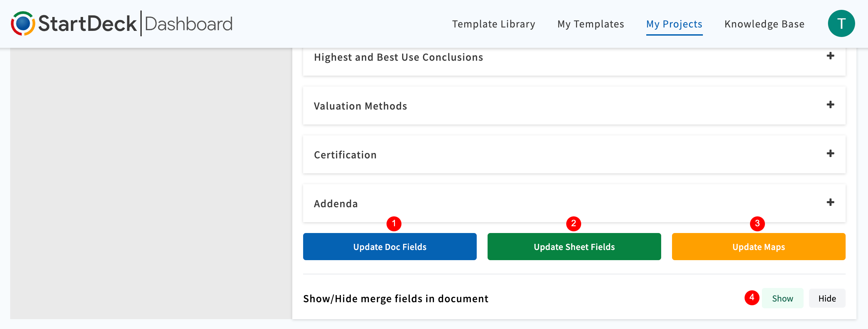The image size is (868, 329).
Task: Switch to My Templates tab
Action: pyautogui.click(x=591, y=24)
